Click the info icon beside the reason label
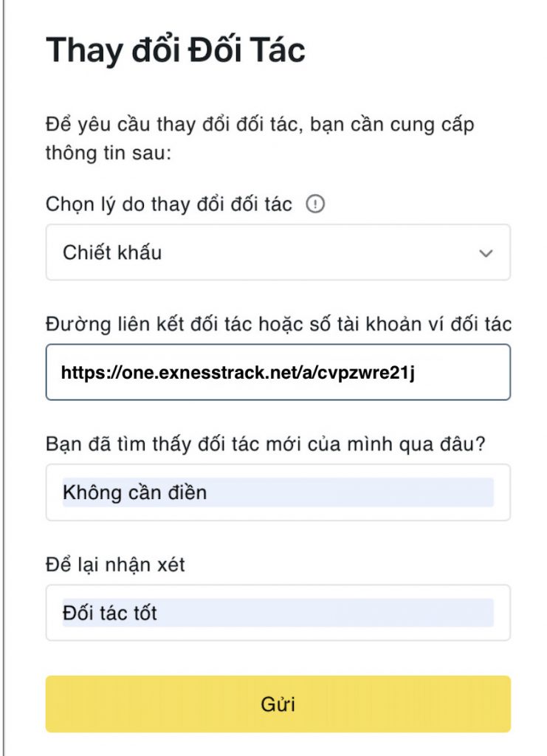Image resolution: width=547 pixels, height=756 pixels. click(x=315, y=204)
